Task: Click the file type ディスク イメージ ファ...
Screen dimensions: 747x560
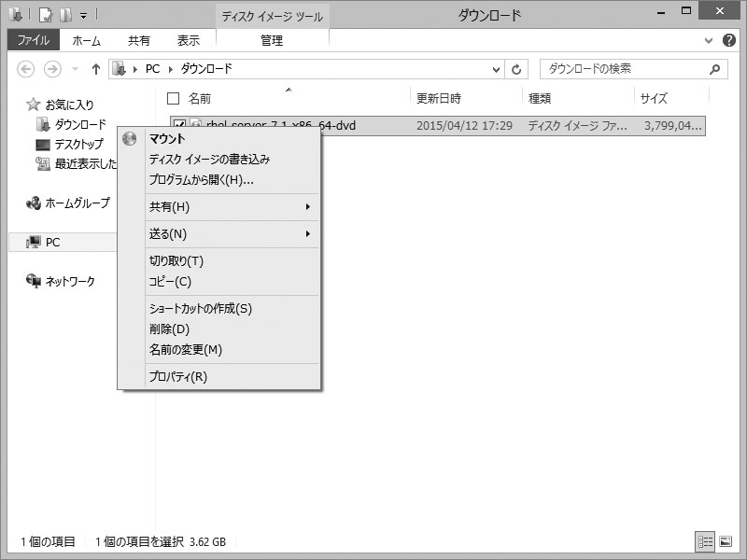Action: click(x=577, y=126)
